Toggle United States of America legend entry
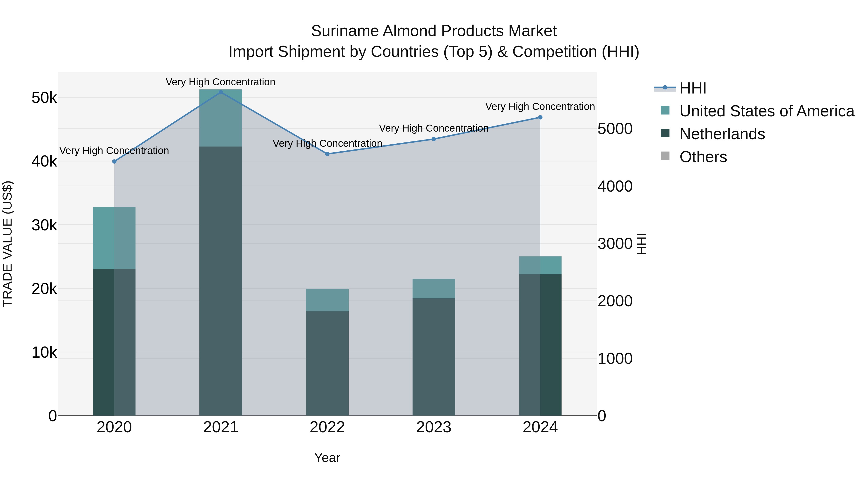Image resolution: width=868 pixels, height=488 pixels. pos(754,111)
